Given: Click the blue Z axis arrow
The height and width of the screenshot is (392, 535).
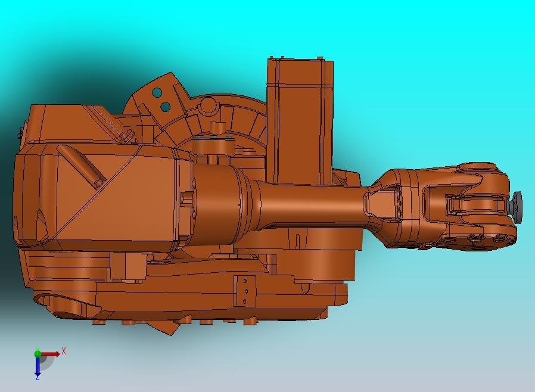Looking at the screenshot, I should click(x=38, y=366).
